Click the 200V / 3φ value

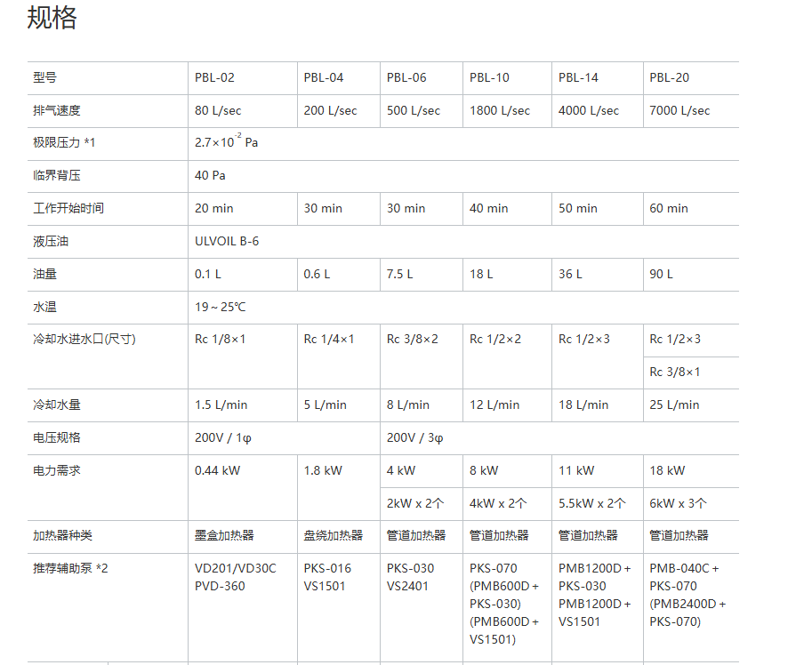[x=415, y=437]
